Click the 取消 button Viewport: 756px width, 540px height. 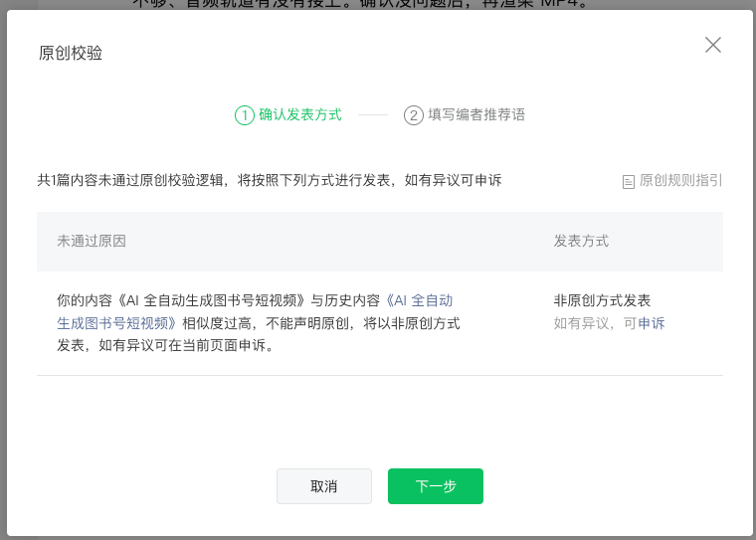[324, 486]
